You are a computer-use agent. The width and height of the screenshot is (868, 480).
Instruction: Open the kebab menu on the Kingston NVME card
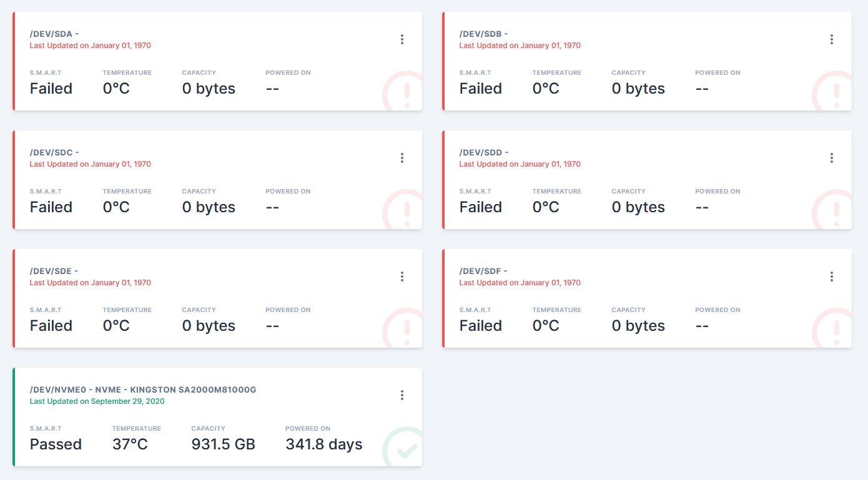(402, 394)
